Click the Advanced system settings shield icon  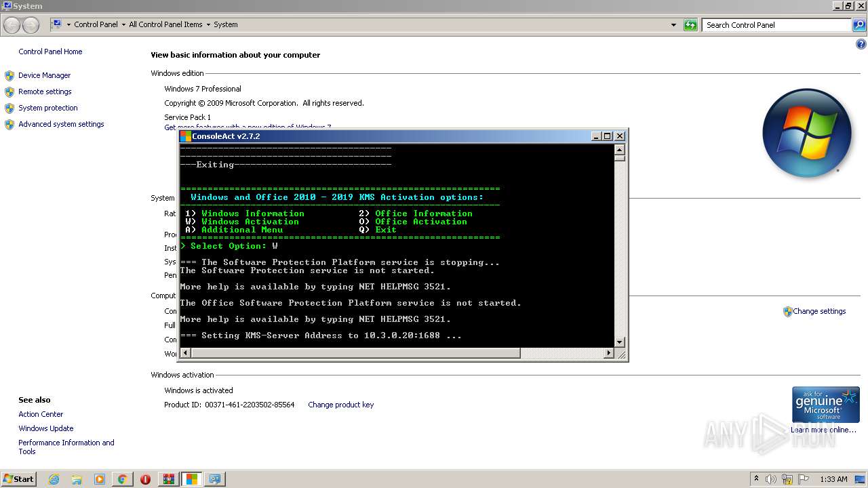(9, 124)
